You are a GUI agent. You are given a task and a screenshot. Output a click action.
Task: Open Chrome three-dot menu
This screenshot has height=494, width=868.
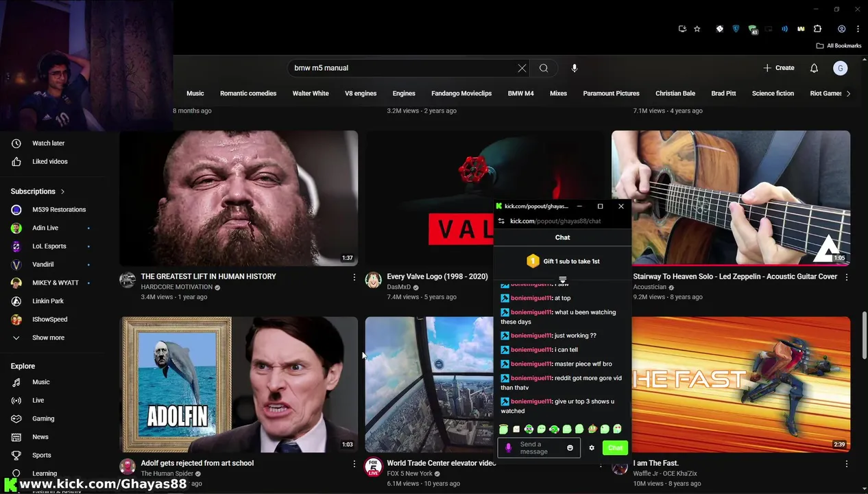pyautogui.click(x=858, y=29)
